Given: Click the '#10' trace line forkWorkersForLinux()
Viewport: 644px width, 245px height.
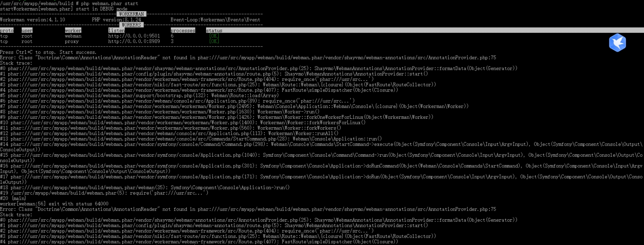Looking at the screenshot, I should coord(183,123).
